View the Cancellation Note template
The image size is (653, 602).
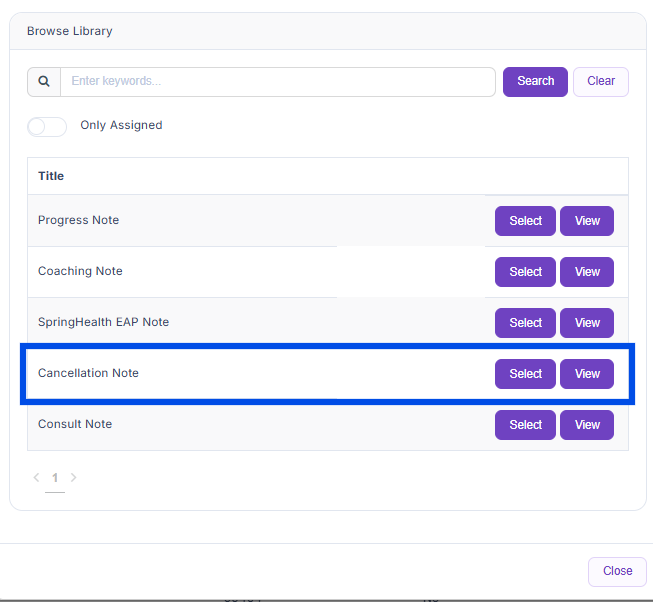point(587,374)
